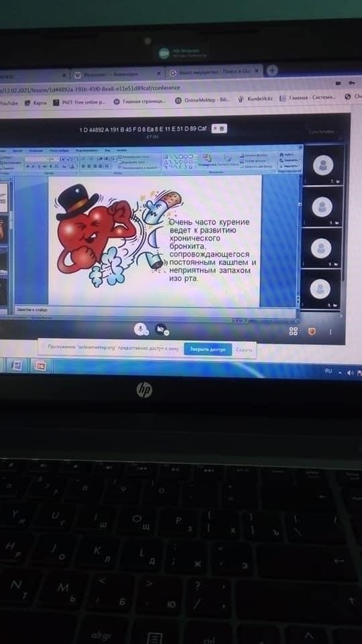
Task: Select the top slide thumbnail in PowerPoint panel
Action: pos(4,197)
